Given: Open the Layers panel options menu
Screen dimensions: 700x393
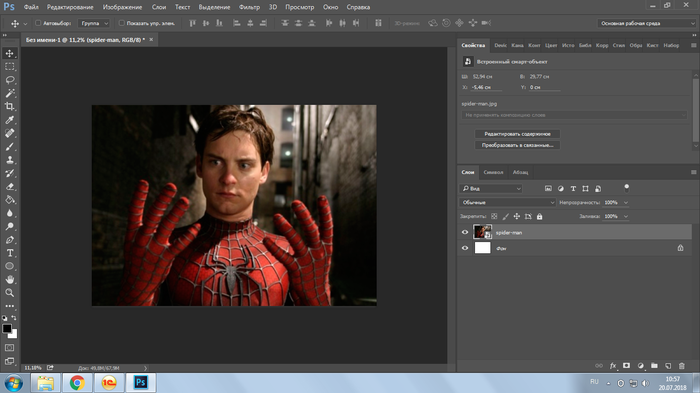Looking at the screenshot, I should [693, 172].
